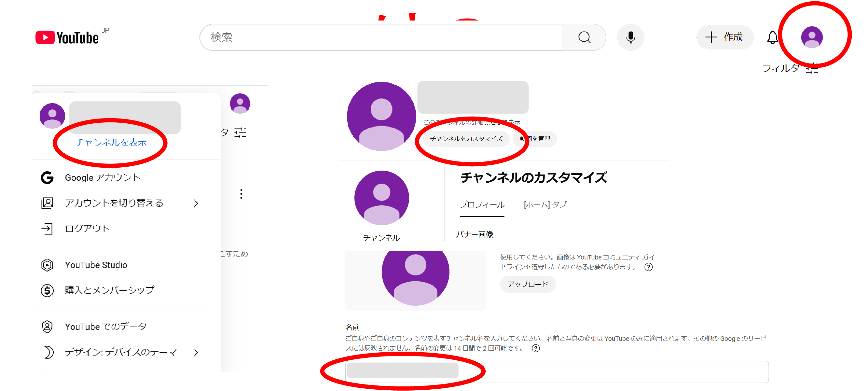The width and height of the screenshot is (868, 391).
Task: Click the three-dot vertical menu icon
Action: coord(241,194)
